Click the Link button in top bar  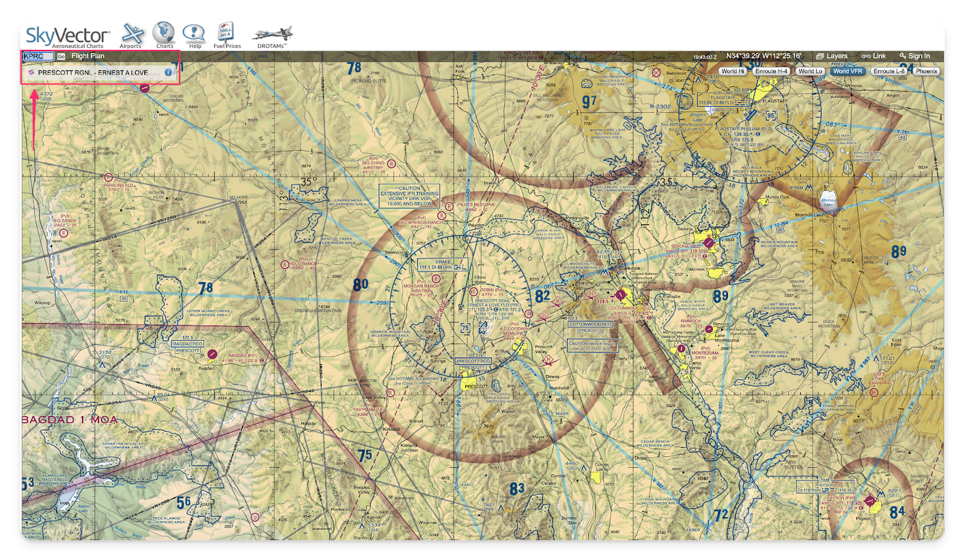coord(874,56)
